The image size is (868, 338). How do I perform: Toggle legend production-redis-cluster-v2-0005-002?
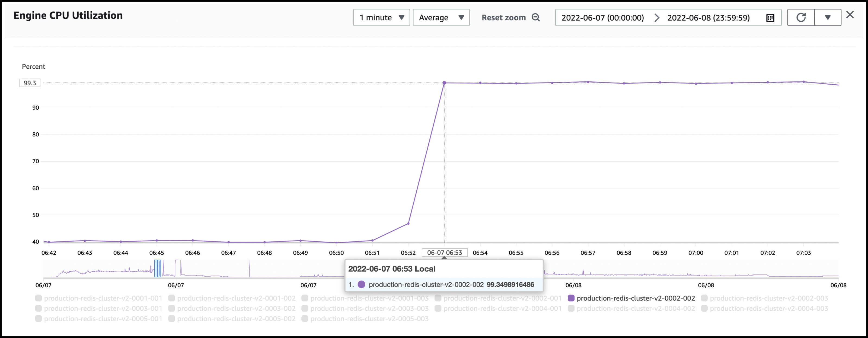pos(232,319)
